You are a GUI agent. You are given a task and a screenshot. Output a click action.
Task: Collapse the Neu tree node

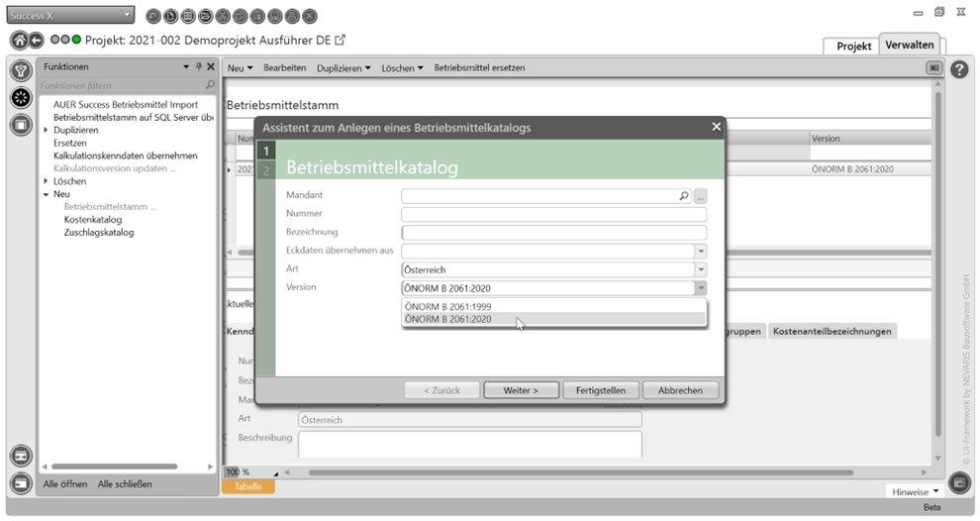pos(46,194)
